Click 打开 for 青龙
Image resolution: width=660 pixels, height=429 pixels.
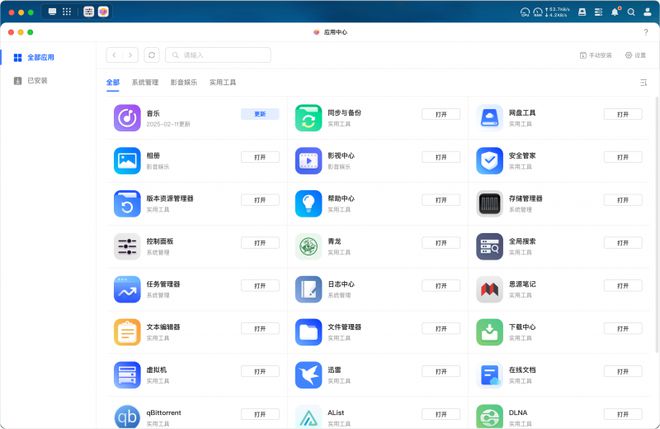(x=441, y=243)
